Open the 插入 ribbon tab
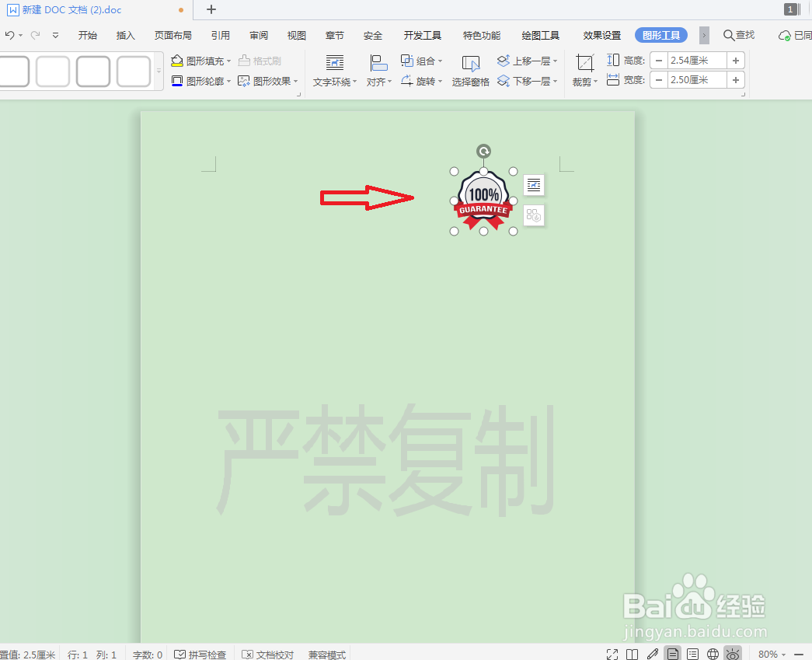The image size is (812, 660). tap(125, 35)
